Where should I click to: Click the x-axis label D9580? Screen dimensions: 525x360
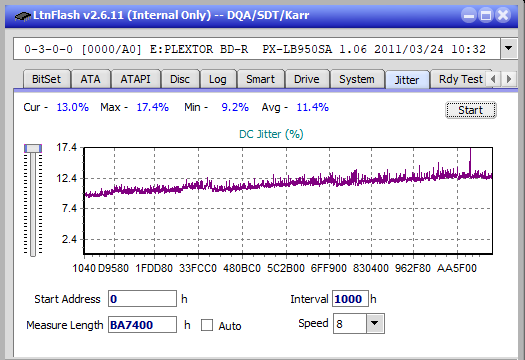click(x=113, y=268)
